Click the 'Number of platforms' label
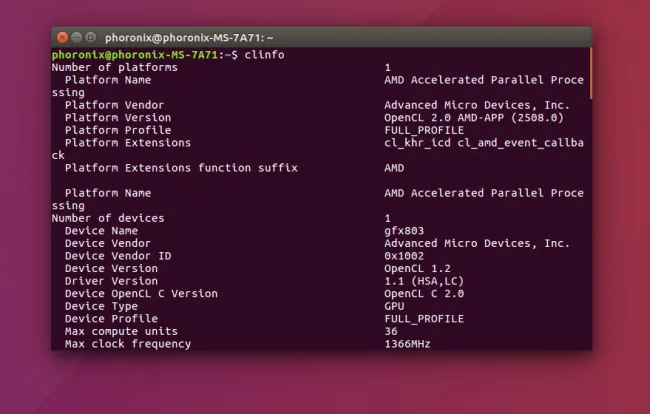This screenshot has width=650, height=414. click(x=115, y=67)
